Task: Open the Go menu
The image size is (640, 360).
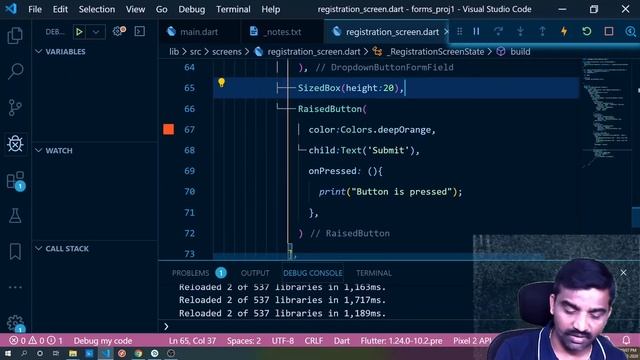Action: 162,9
